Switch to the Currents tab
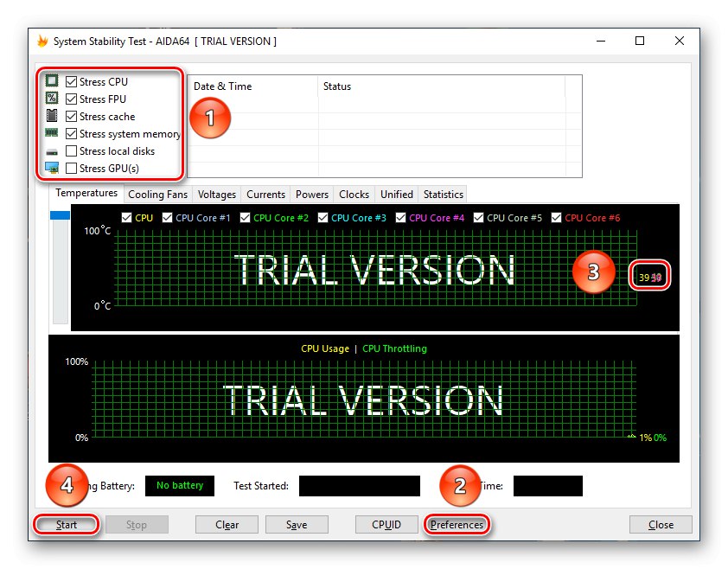This screenshot has height=569, width=728. coord(265,195)
